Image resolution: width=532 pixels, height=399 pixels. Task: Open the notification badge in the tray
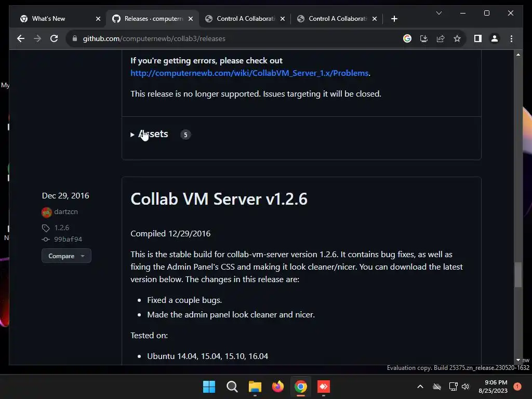pyautogui.click(x=517, y=387)
